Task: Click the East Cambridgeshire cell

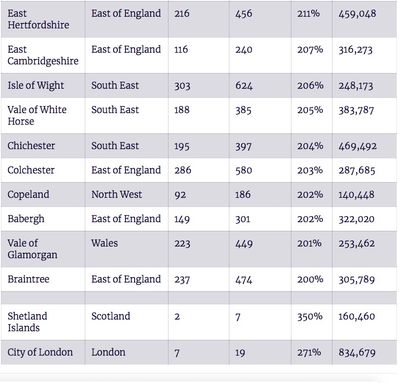Action: [x=43, y=55]
